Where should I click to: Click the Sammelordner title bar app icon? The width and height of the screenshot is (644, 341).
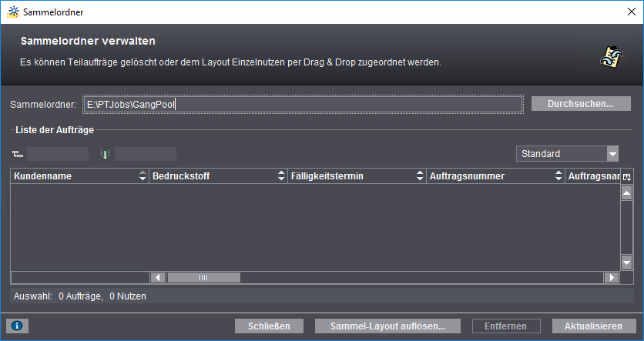tap(13, 12)
